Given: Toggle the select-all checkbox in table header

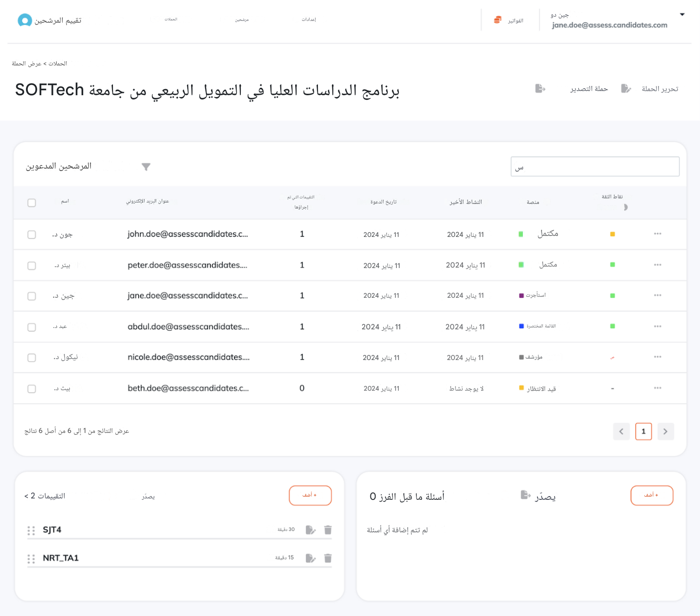Looking at the screenshot, I should click(32, 203).
